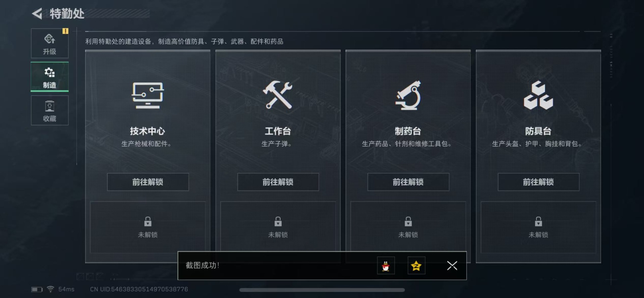Go back using the arrow beside 特勤处
644x298 pixels.
pyautogui.click(x=37, y=14)
